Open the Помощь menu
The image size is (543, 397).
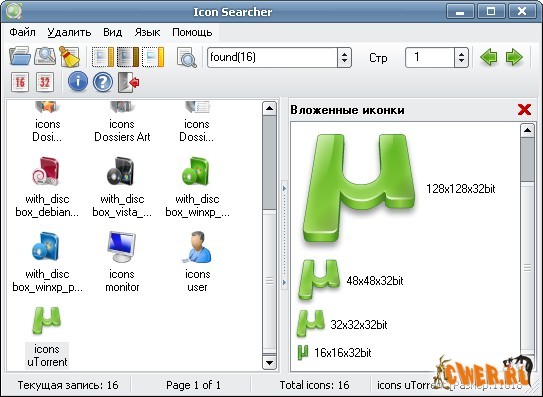[192, 32]
